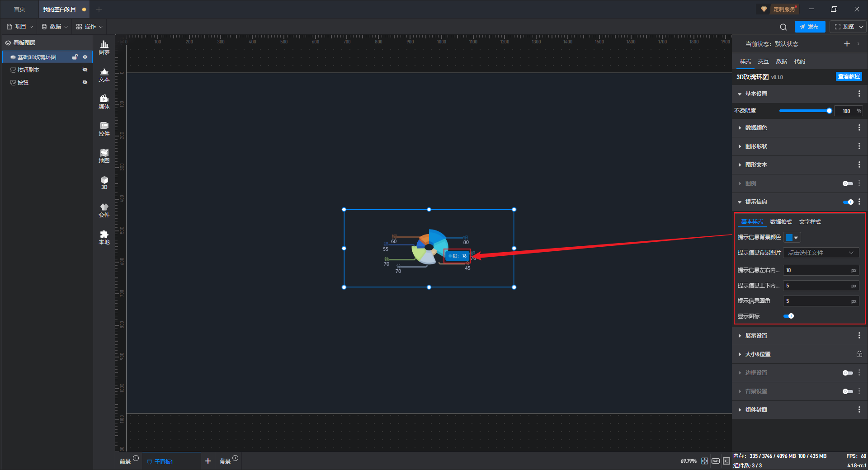This screenshot has width=868, height=470.
Task: Expand the 大小&位置 section
Action: click(740, 354)
